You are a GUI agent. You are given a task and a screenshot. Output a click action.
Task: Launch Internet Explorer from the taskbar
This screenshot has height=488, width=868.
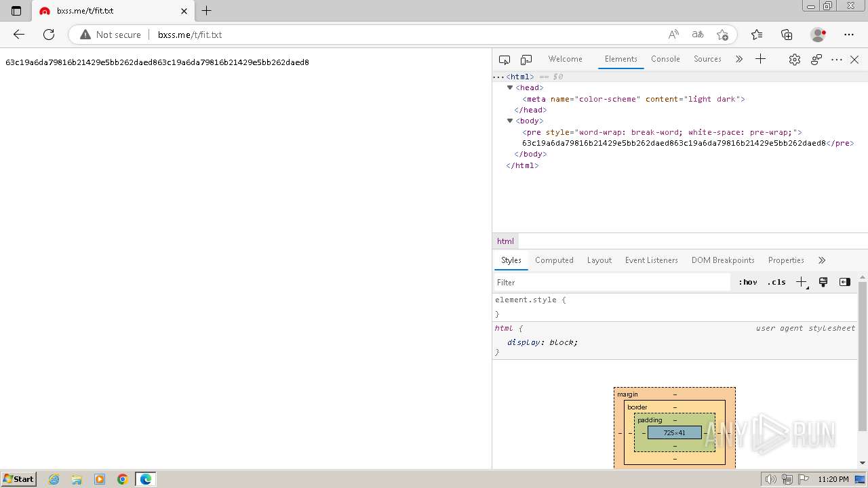pos(54,479)
